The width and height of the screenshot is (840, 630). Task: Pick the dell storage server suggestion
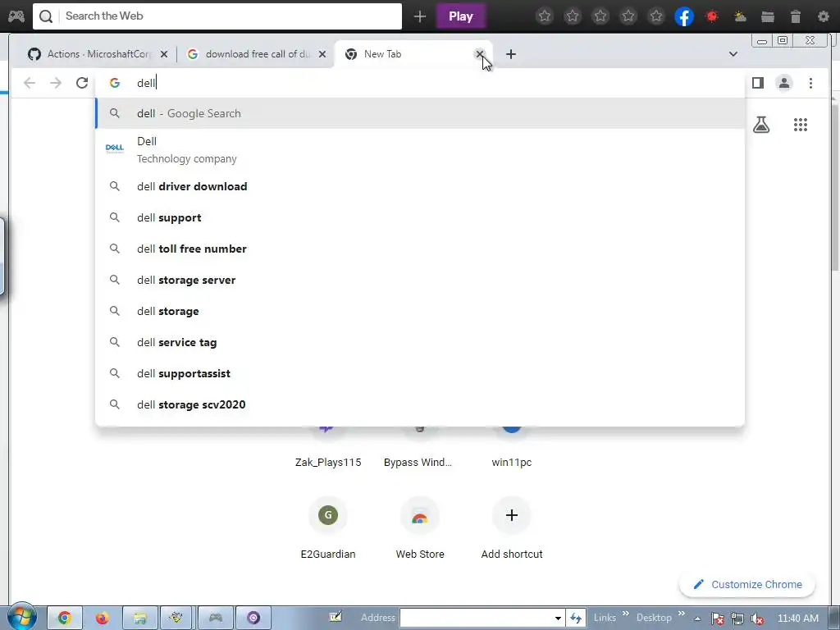(x=420, y=280)
